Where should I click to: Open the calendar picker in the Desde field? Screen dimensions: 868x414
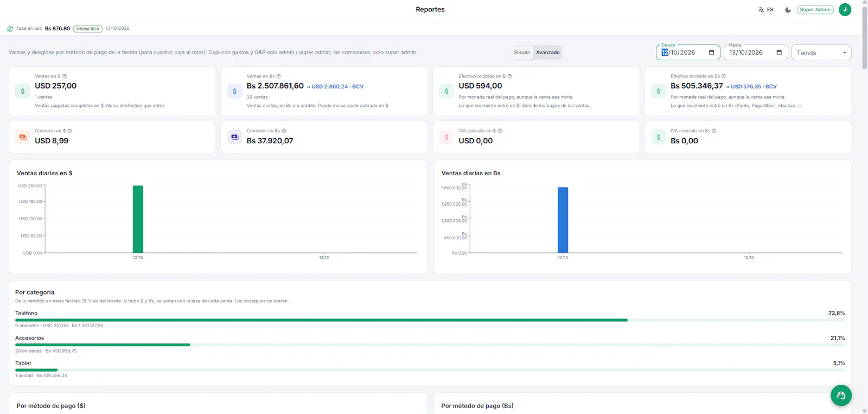pyautogui.click(x=711, y=53)
